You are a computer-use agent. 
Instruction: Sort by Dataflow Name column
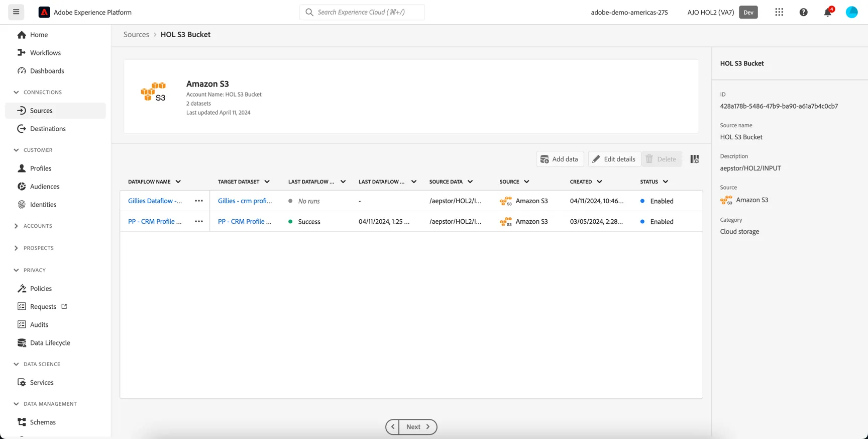[154, 182]
